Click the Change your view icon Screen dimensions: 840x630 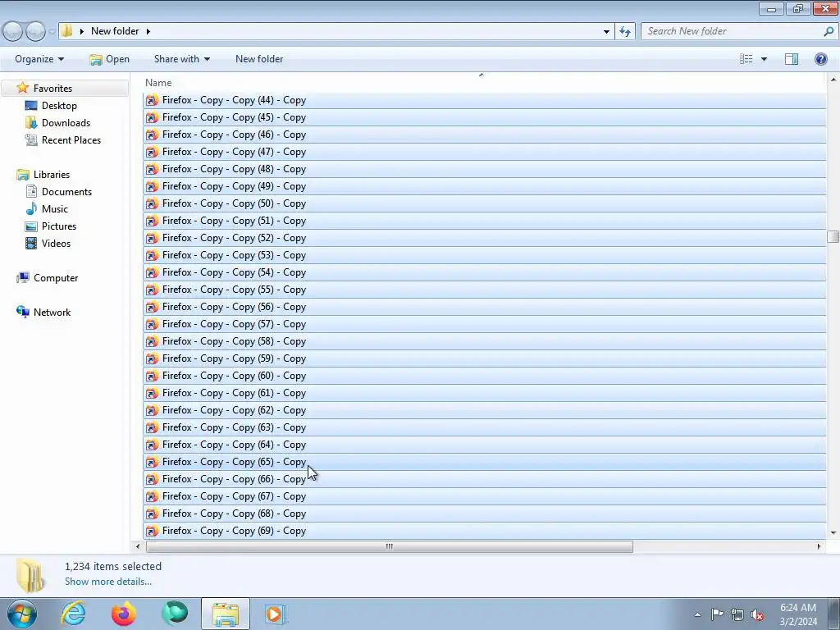point(746,59)
